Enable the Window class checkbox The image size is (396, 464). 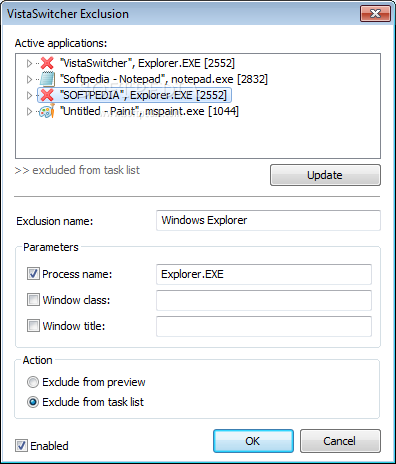click(x=33, y=300)
